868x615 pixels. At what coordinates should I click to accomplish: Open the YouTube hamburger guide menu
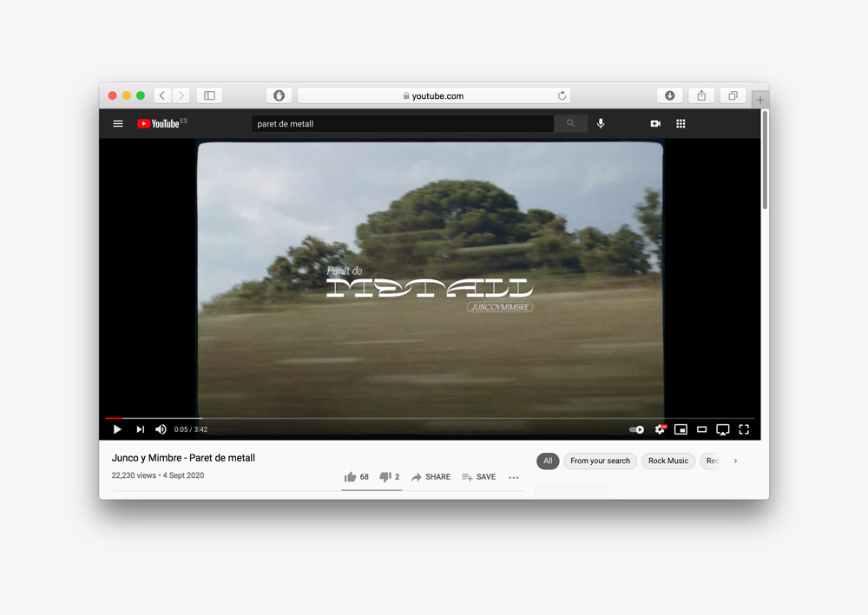pyautogui.click(x=118, y=124)
